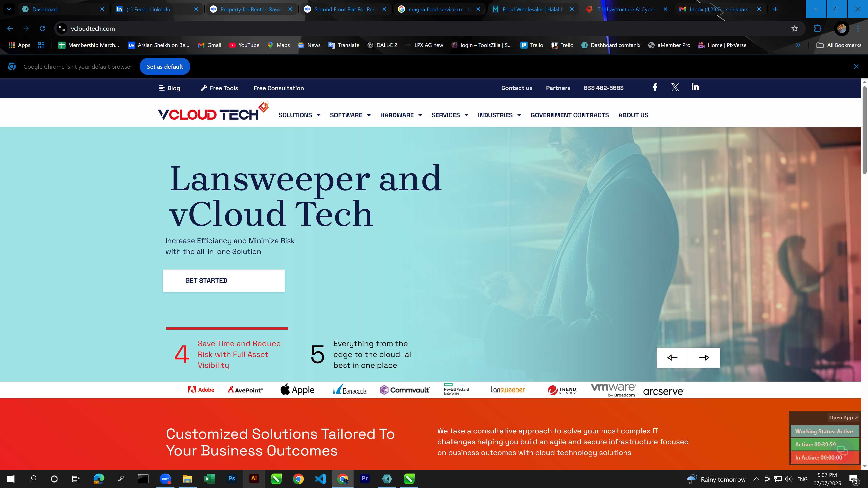Open All Bookmarks folder
The image size is (868, 488).
[839, 45]
